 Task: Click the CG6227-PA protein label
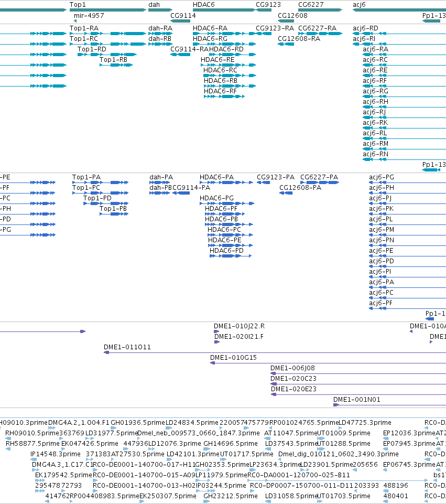tap(319, 177)
